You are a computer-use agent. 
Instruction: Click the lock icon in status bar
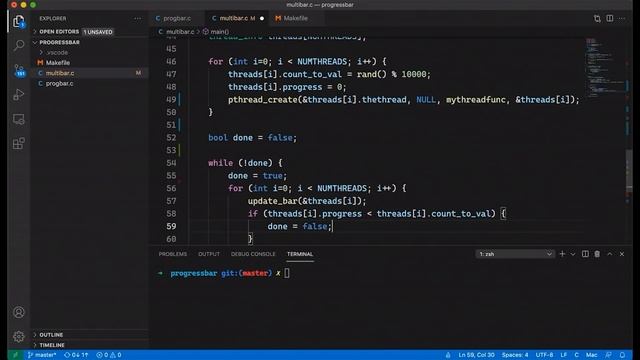[448, 355]
